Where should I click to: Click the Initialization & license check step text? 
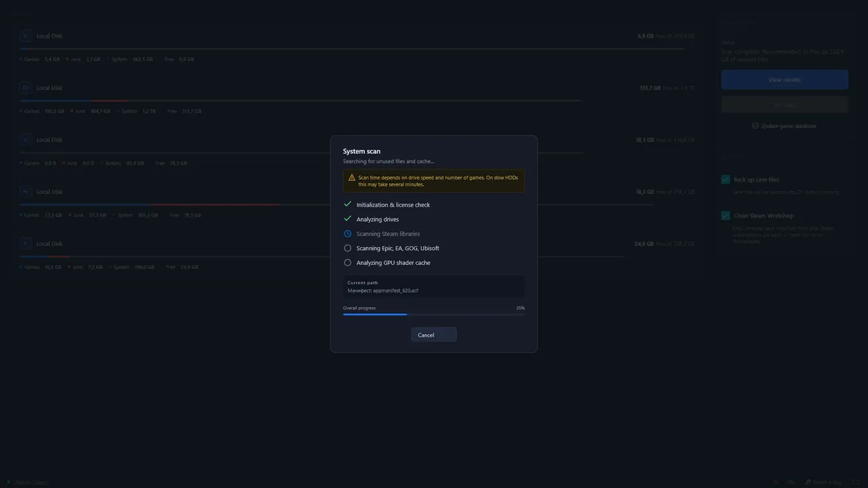pos(393,205)
